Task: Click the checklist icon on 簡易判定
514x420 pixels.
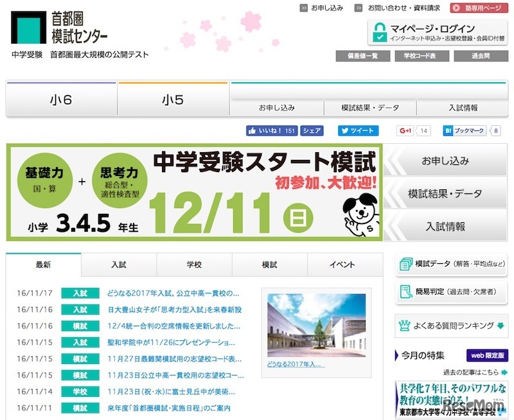Action: pos(406,292)
